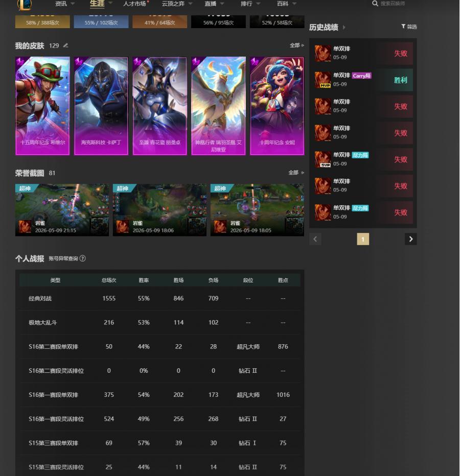Click the S16第一赛段灵活排位 row label
This screenshot has height=476, width=460.
56,419
